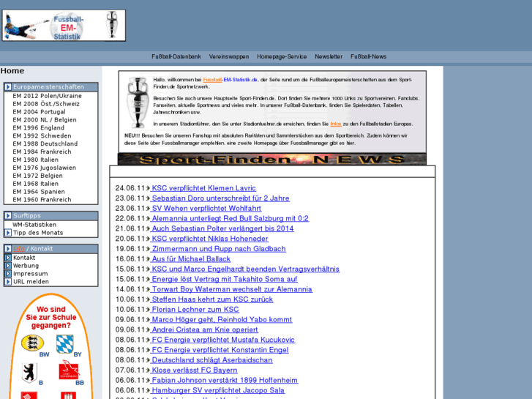Click the orange Info link in sidebar heading
Screen dimensions: 532x399
tap(19, 249)
